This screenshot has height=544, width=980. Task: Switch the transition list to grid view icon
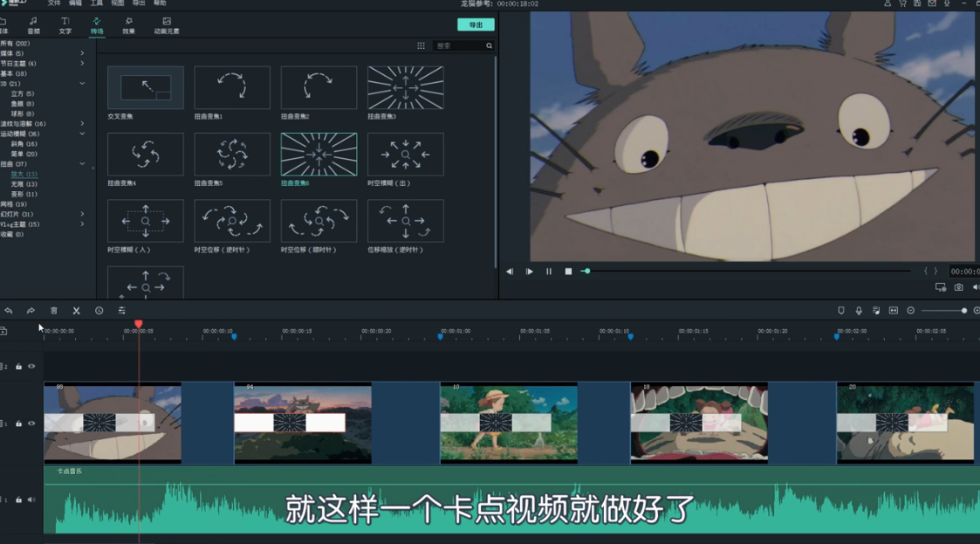coord(421,45)
